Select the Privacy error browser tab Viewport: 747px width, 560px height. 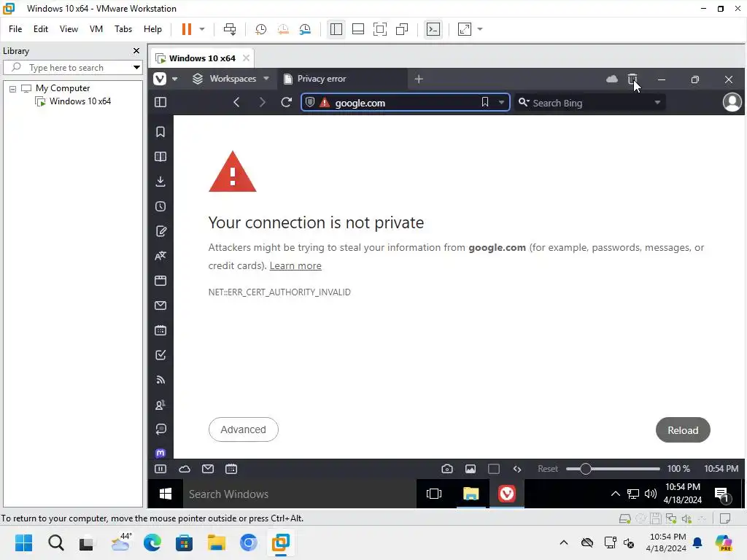(342, 79)
